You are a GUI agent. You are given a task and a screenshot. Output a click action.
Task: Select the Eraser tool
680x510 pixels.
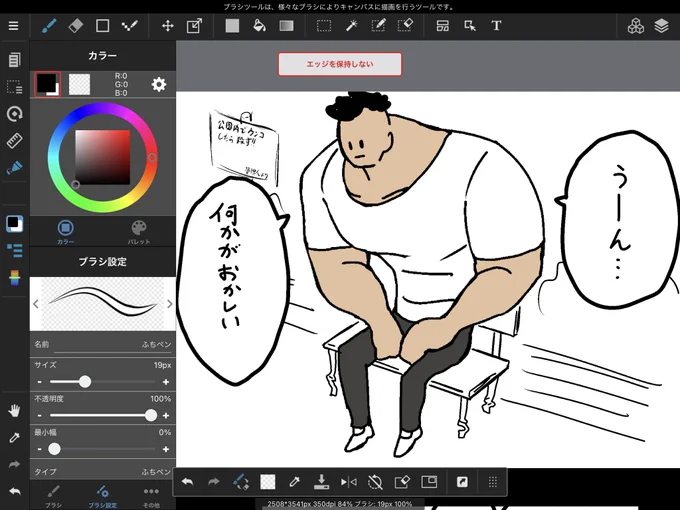(x=75, y=26)
